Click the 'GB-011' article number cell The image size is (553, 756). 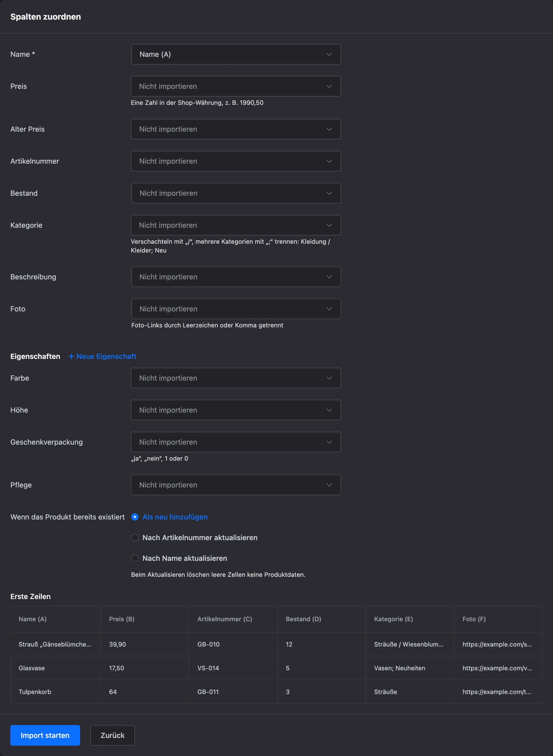(233, 692)
